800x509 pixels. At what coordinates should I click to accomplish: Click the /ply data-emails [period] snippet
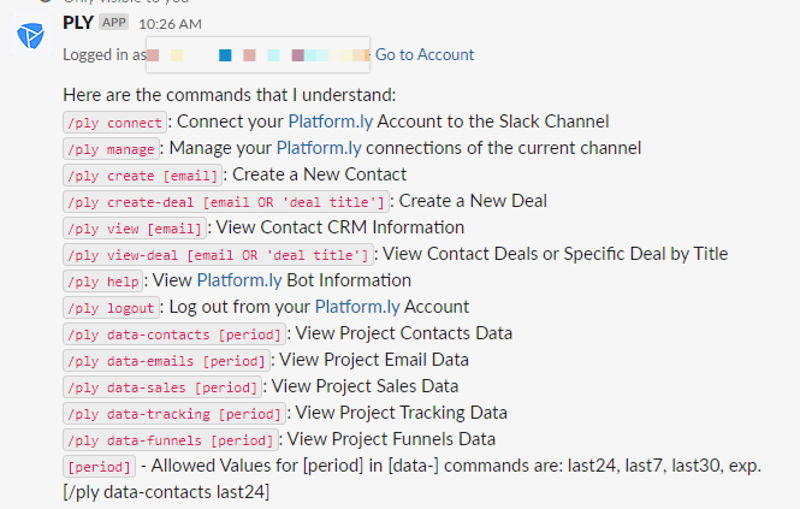[166, 362]
